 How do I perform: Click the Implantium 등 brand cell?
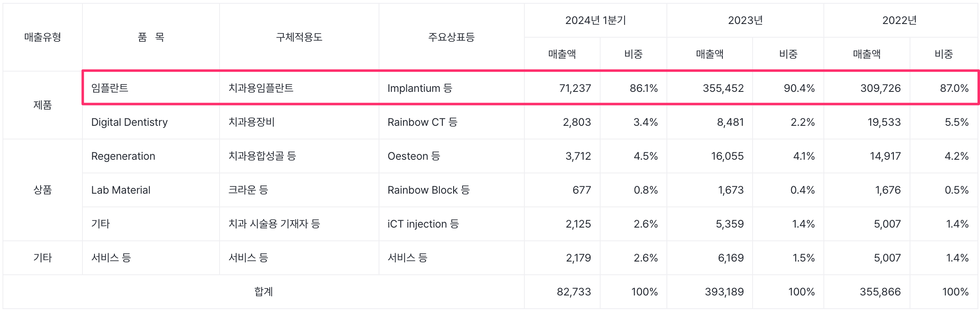[420, 88]
